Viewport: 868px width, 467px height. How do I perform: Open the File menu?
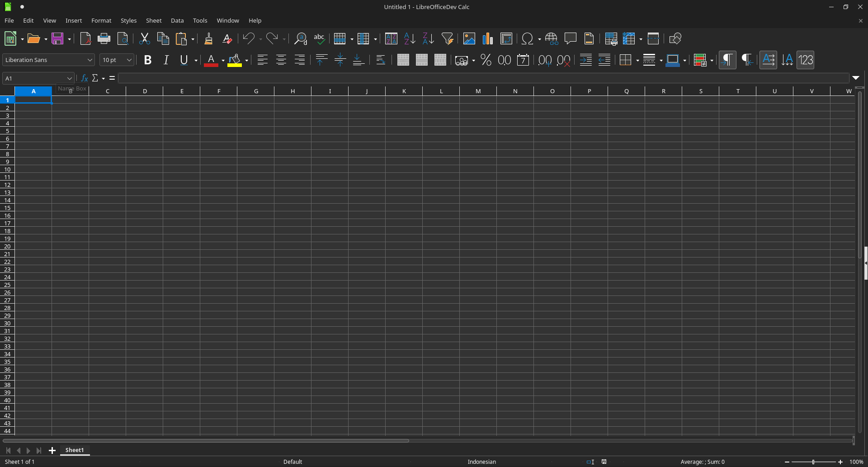9,20
